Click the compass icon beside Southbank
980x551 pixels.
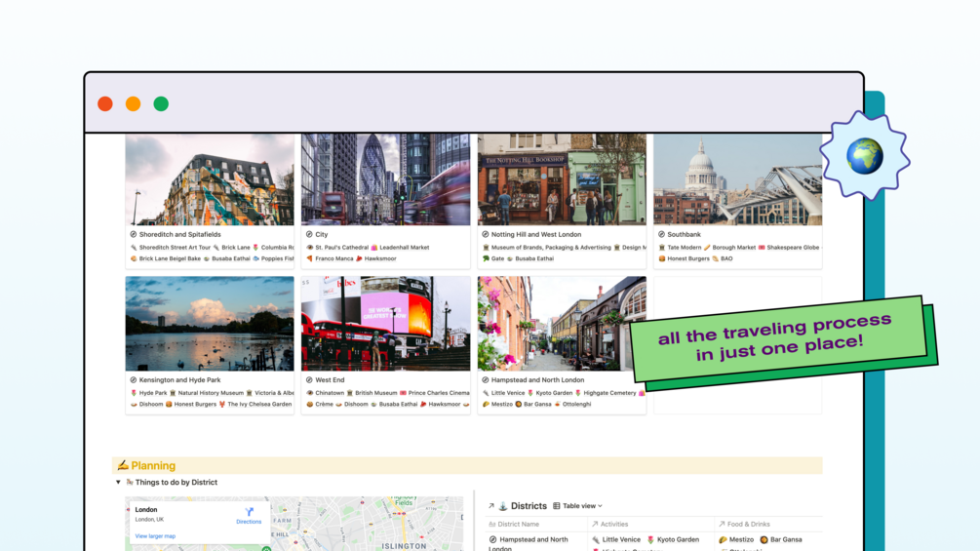661,234
